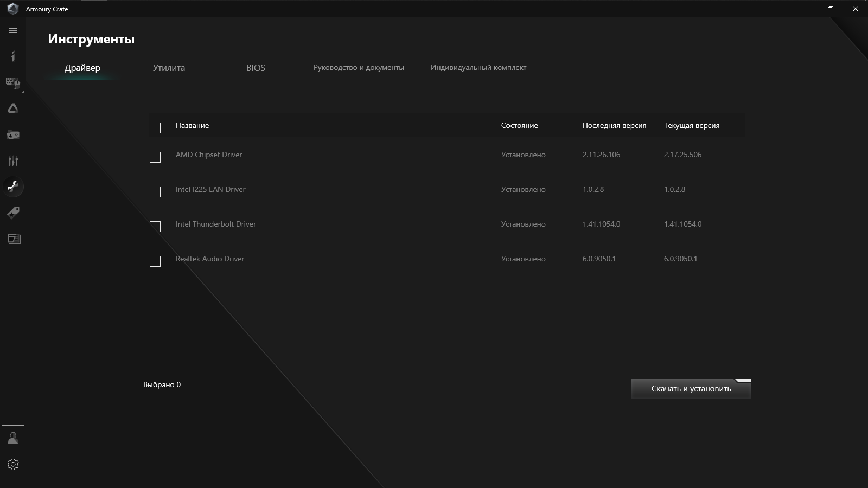The image size is (868, 488).
Task: Check the AMD Chipset Driver checkbox
Action: click(155, 157)
